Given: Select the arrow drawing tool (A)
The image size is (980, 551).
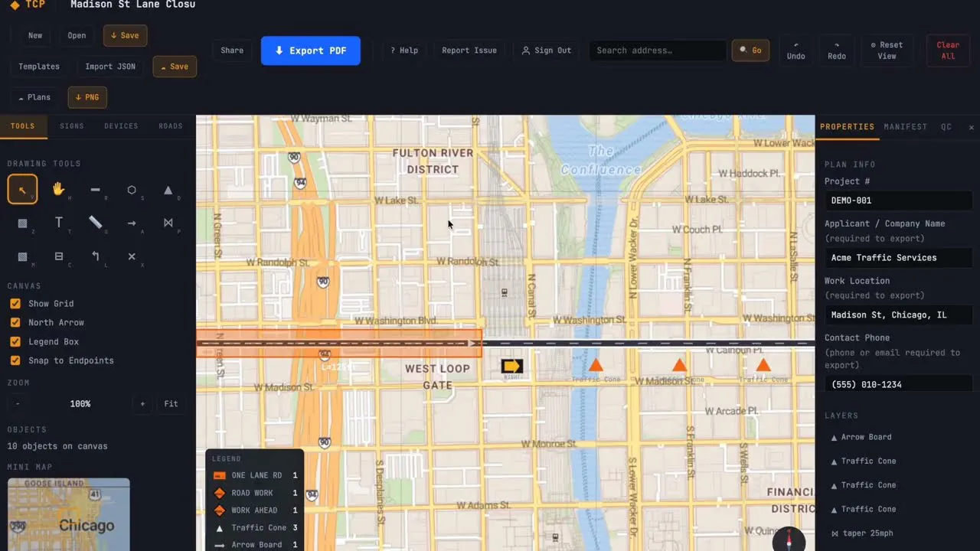Looking at the screenshot, I should pos(132,223).
